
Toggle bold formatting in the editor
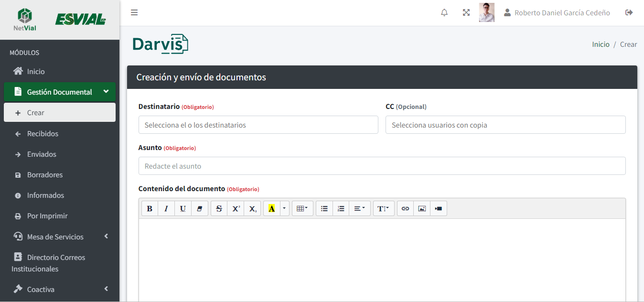[150, 209]
